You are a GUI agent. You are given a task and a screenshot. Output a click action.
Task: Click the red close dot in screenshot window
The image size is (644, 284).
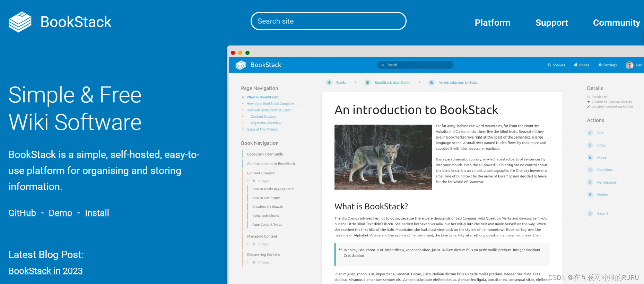pos(233,53)
